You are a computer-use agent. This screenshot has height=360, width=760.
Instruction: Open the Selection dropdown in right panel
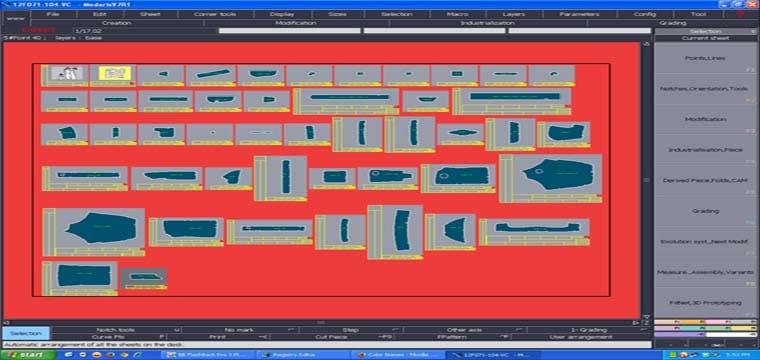coord(705,31)
